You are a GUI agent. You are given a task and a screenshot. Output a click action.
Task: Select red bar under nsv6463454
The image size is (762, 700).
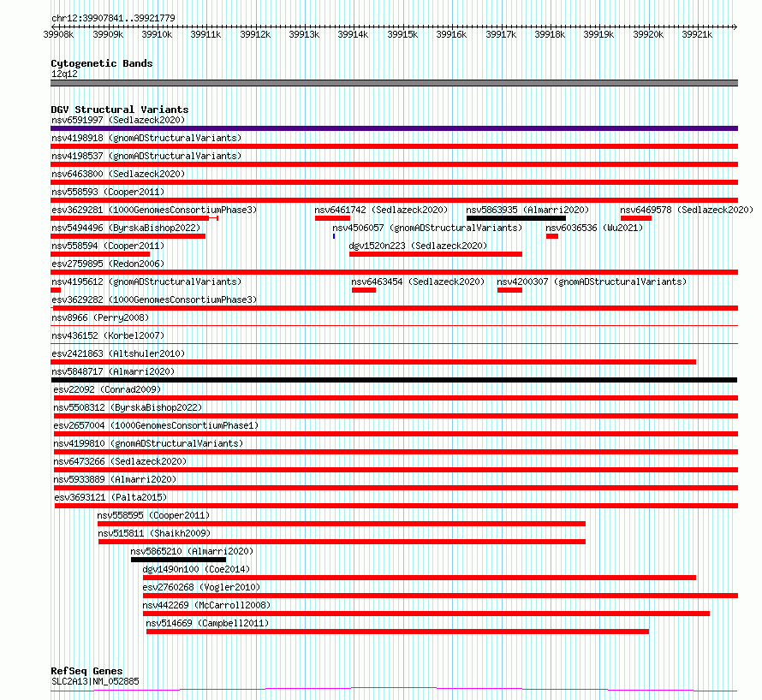coord(364,290)
